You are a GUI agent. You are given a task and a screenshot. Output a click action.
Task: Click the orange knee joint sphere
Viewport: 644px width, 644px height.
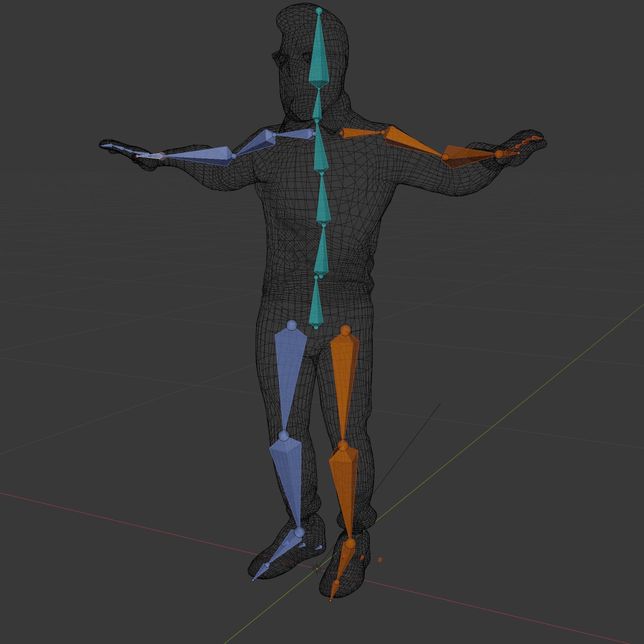coord(343,445)
